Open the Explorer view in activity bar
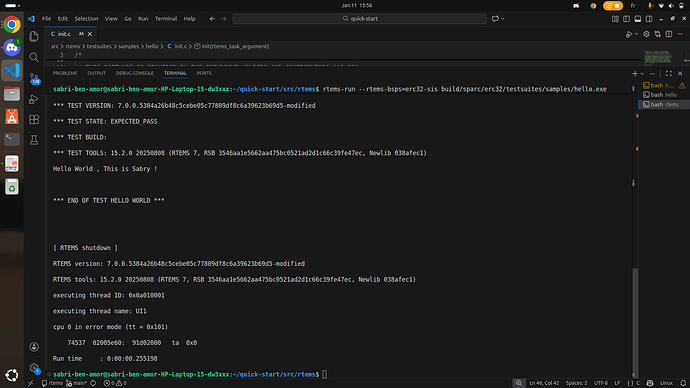The height and width of the screenshot is (388, 690). (34, 37)
